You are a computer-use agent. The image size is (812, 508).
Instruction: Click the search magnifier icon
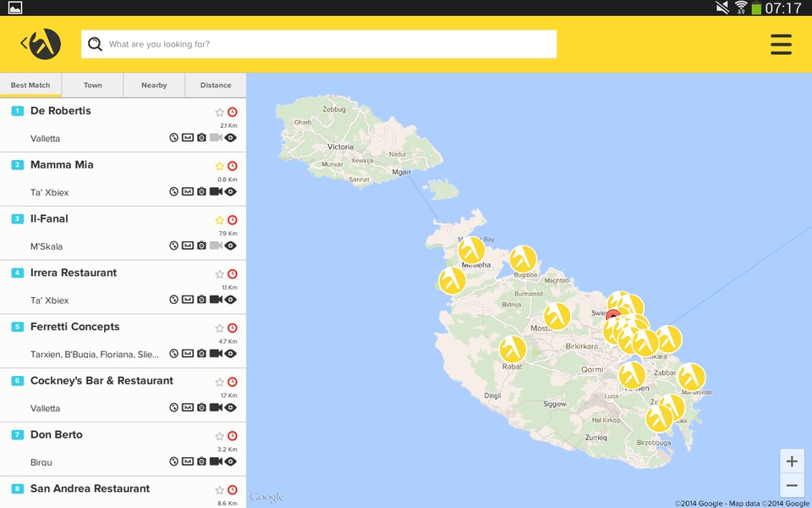click(x=95, y=44)
